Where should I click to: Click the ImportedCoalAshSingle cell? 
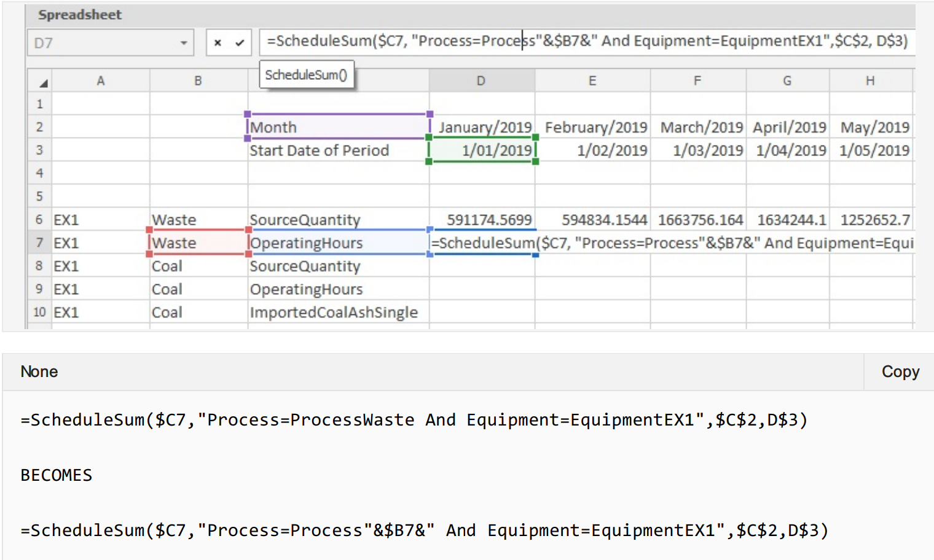click(x=337, y=313)
